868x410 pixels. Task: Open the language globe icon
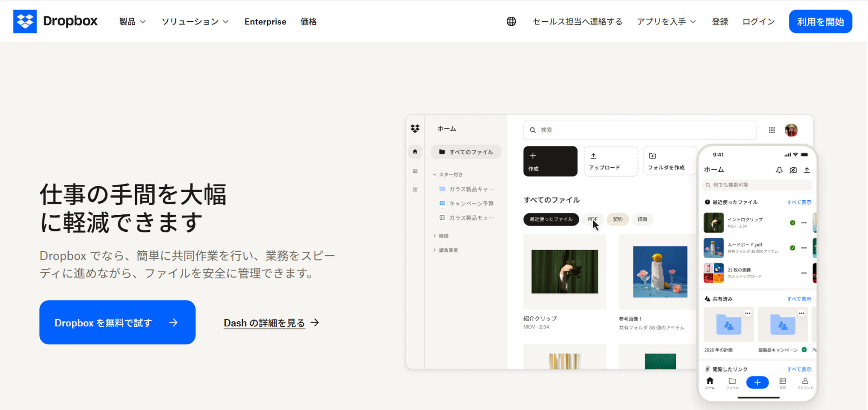(511, 21)
